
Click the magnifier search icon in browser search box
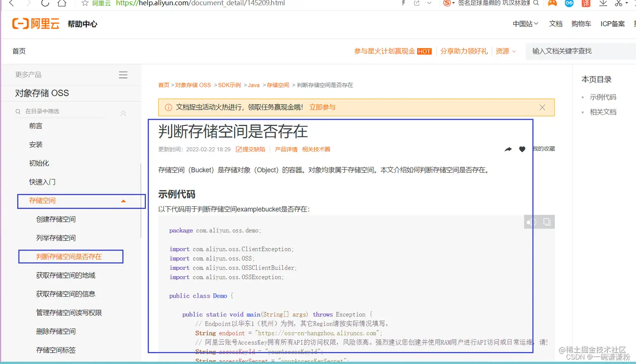tap(536, 3)
